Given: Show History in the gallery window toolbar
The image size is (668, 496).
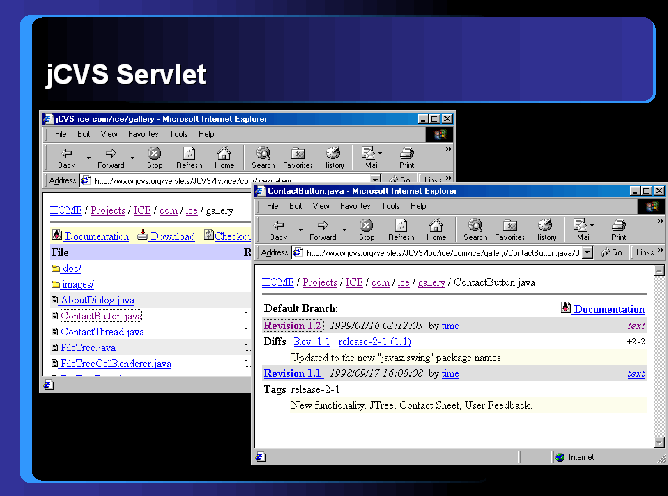Looking at the screenshot, I should point(335,158).
